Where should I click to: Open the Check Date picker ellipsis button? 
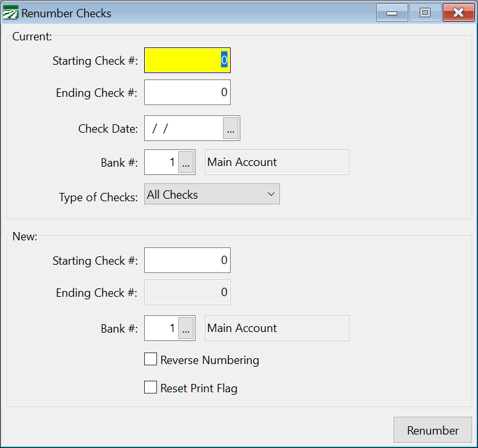click(231, 128)
